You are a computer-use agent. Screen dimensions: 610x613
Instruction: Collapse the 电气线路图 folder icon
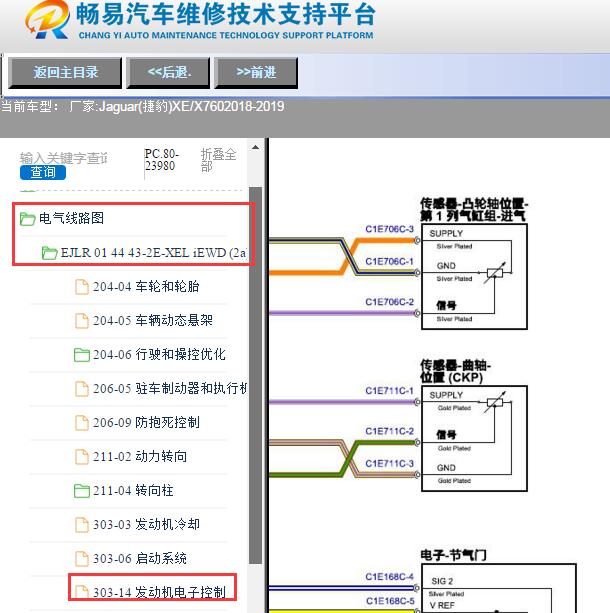[x=27, y=219]
